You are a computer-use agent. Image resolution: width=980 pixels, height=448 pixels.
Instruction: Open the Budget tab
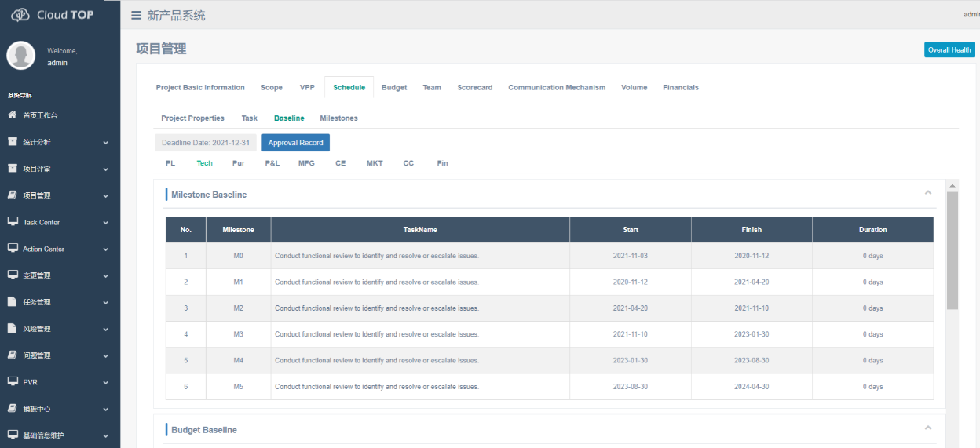click(394, 87)
